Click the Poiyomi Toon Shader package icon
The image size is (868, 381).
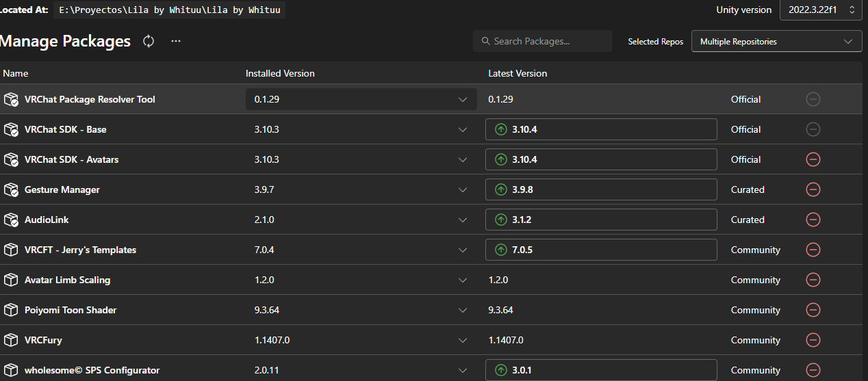11,310
